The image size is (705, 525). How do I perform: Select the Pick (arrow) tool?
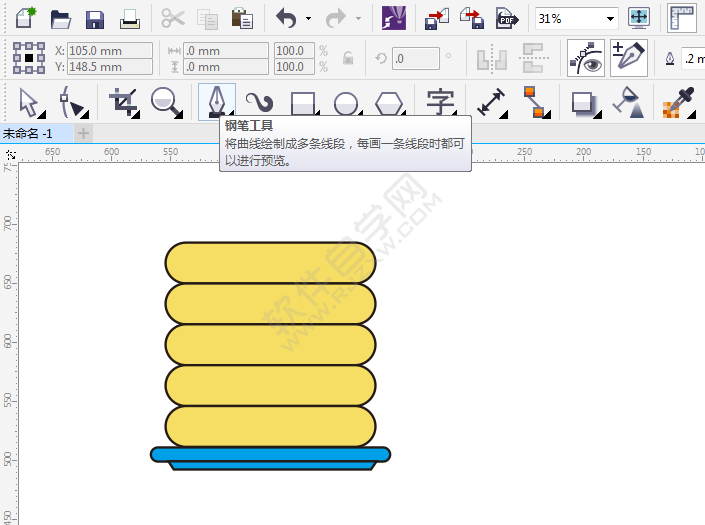28,102
